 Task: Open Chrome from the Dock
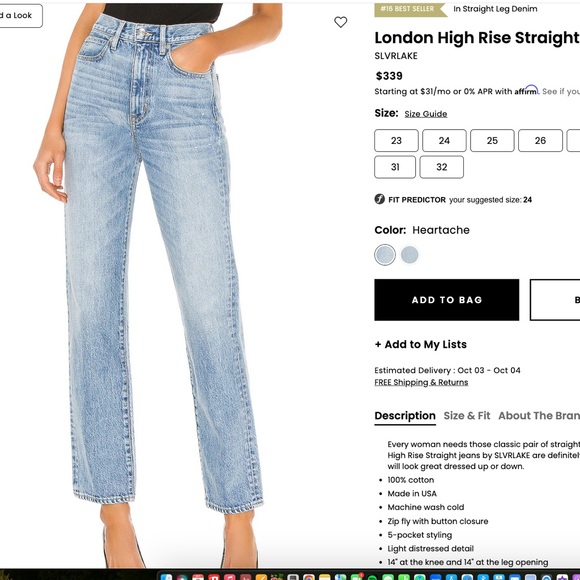coord(309,577)
